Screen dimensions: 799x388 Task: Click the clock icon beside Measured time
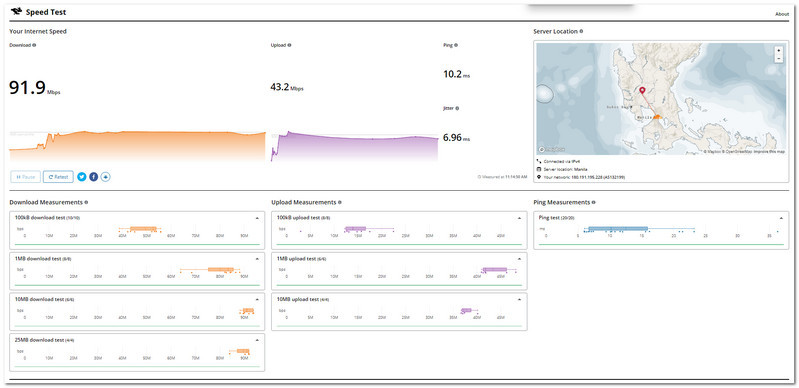[x=479, y=177]
